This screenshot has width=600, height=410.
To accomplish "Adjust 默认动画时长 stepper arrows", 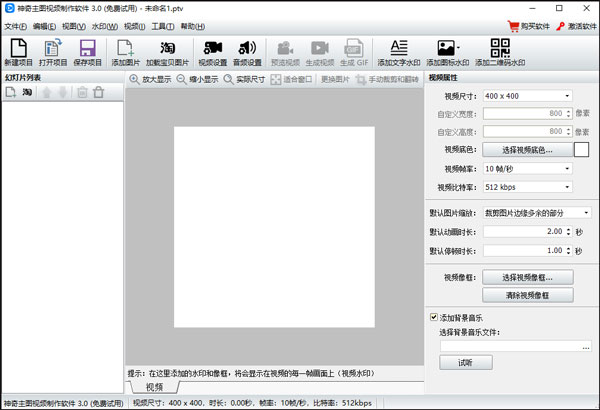I will point(568,232).
